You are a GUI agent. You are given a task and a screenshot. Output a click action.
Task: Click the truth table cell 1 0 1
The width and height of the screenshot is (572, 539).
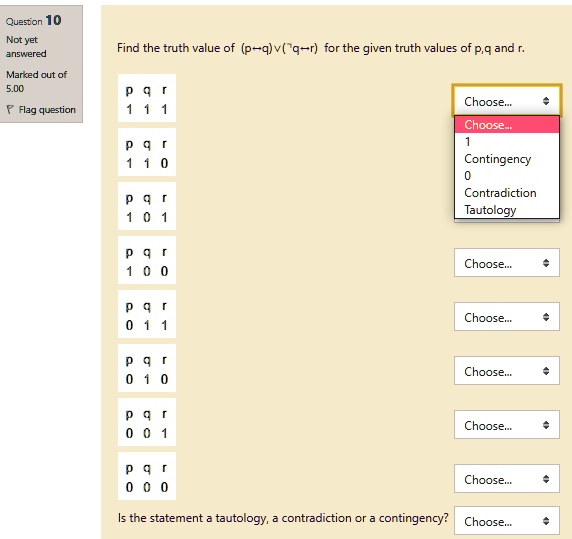point(147,206)
